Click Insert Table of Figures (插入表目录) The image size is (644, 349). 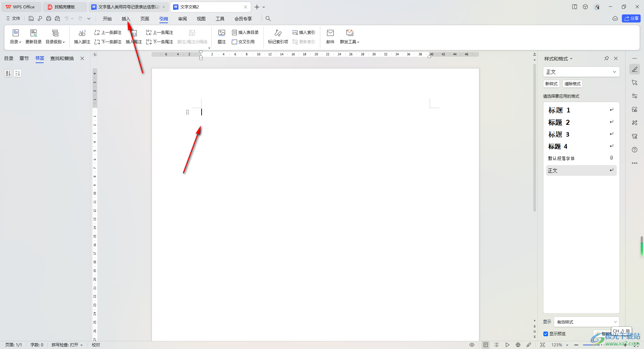click(245, 33)
